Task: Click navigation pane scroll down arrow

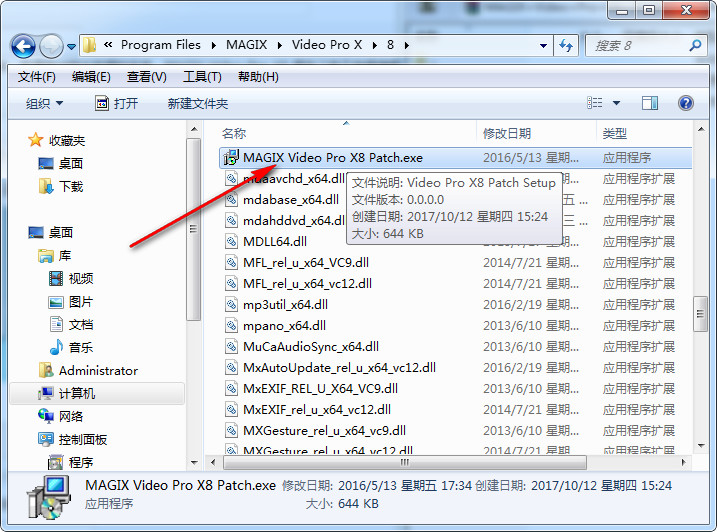Action: coord(194,462)
